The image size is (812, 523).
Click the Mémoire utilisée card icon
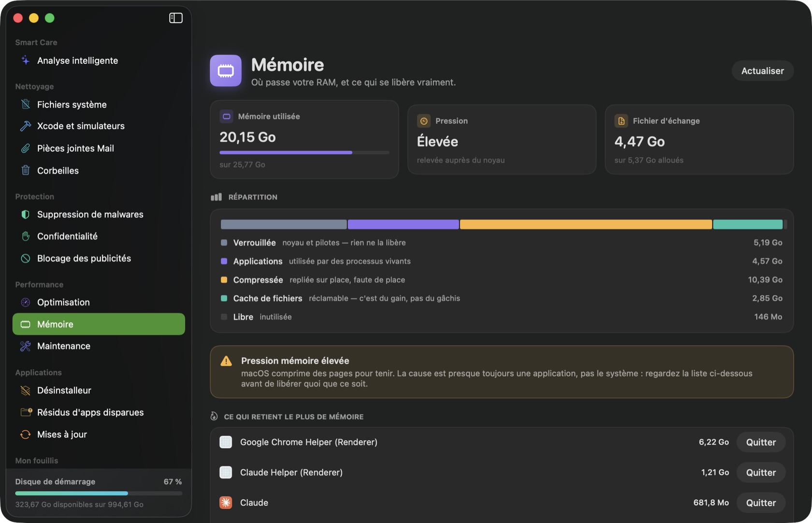tap(226, 116)
